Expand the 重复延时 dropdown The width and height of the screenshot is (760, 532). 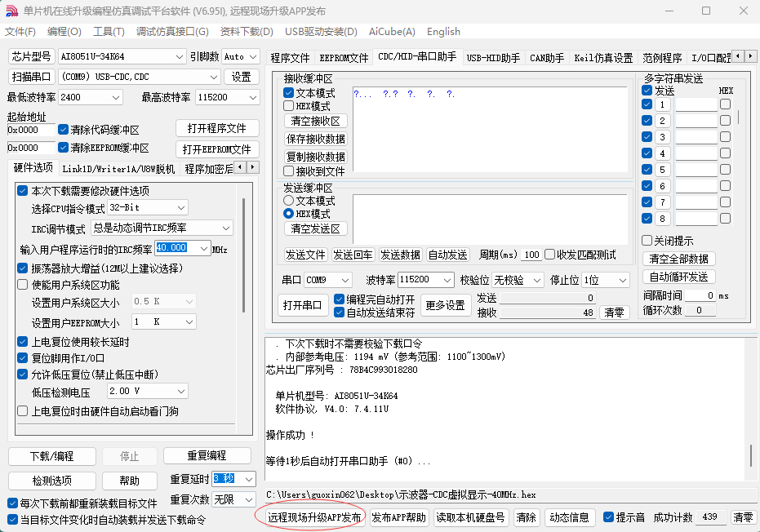(x=249, y=479)
